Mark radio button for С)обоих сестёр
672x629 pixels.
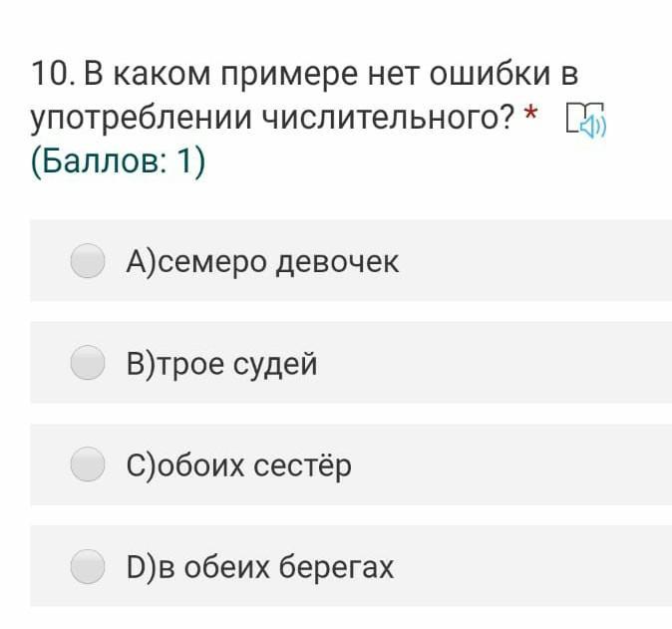[88, 466]
